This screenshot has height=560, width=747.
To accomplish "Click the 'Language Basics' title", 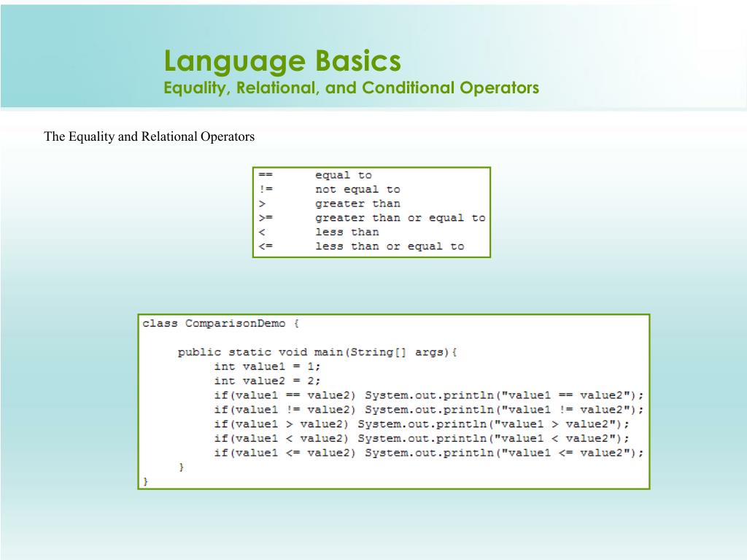I will 282,61.
